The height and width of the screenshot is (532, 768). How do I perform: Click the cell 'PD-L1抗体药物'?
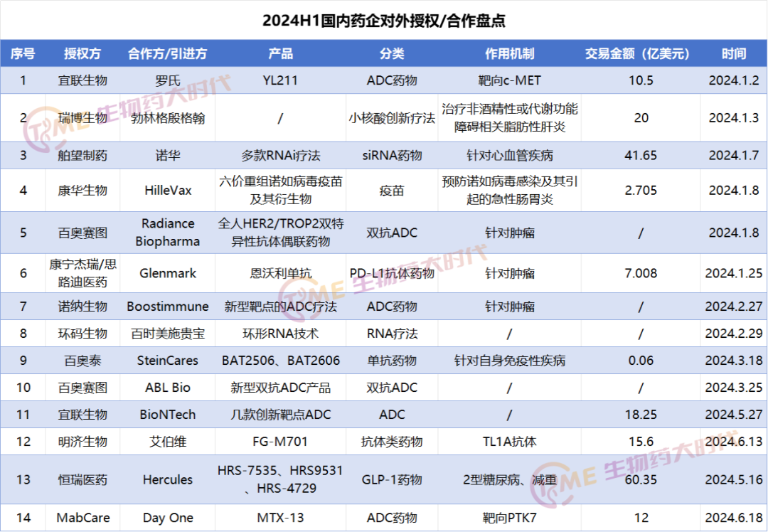tap(392, 273)
